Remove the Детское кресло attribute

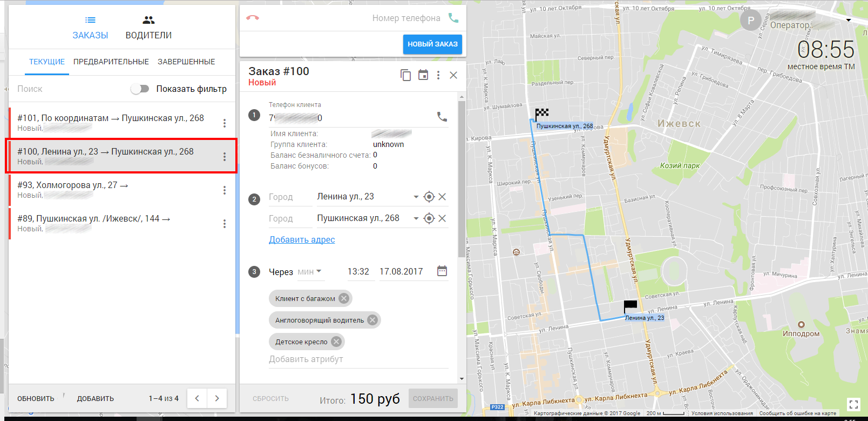coord(336,342)
